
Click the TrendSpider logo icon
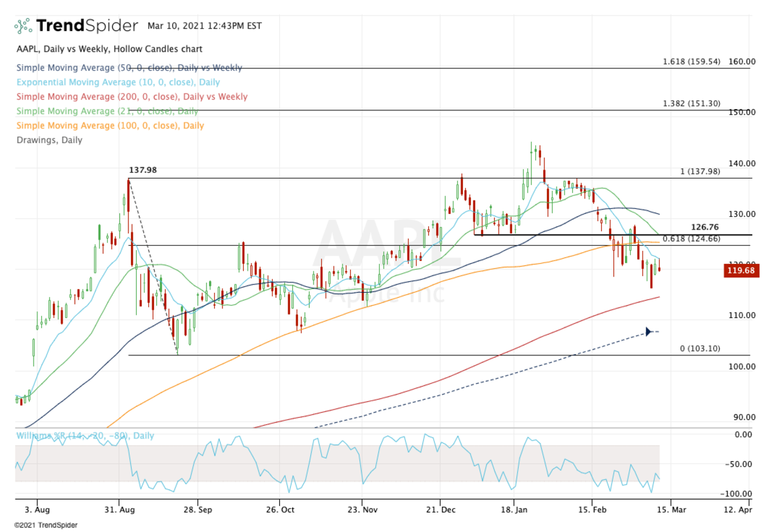(x=23, y=26)
